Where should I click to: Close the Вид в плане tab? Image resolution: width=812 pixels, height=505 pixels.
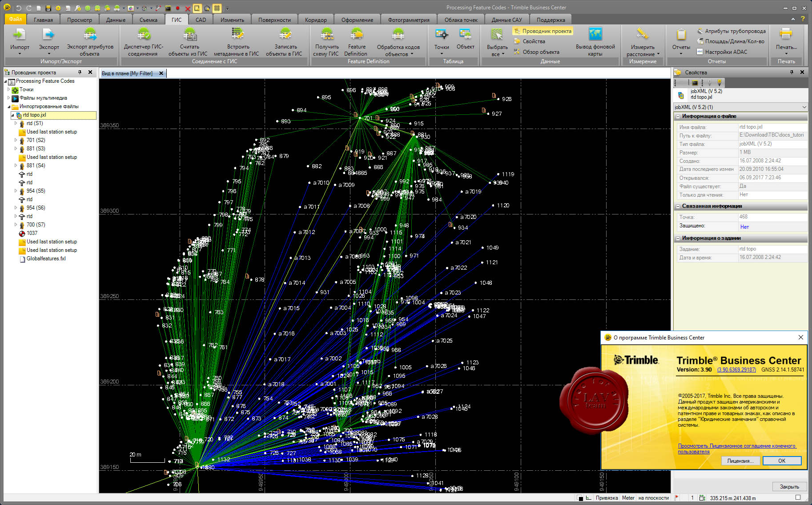(161, 73)
